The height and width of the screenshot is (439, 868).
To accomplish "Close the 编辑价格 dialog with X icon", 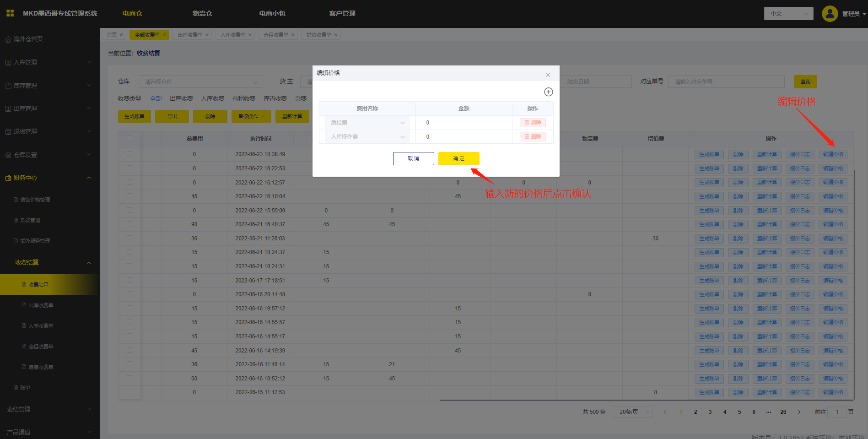I will (x=548, y=75).
